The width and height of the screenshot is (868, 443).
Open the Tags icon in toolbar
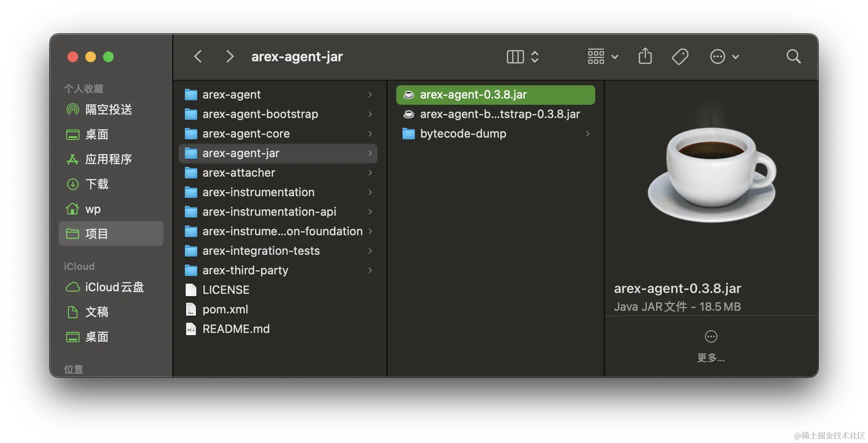680,57
